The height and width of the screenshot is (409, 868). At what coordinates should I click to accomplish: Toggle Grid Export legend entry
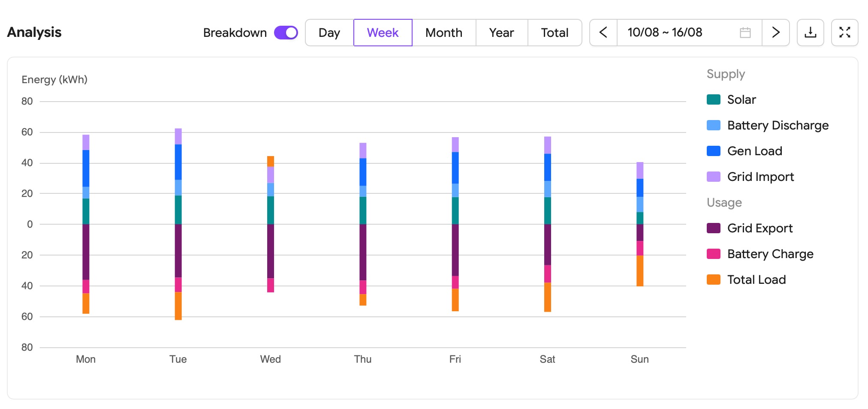pyautogui.click(x=750, y=228)
